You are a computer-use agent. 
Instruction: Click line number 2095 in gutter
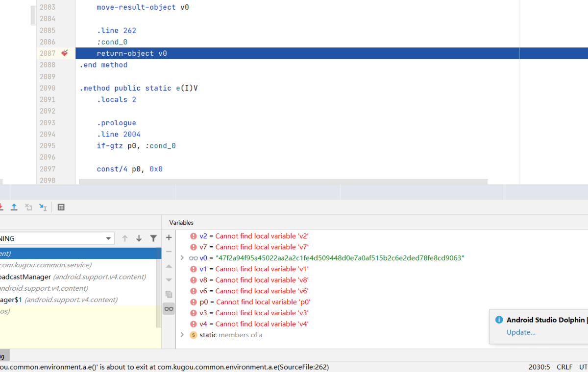coord(48,146)
